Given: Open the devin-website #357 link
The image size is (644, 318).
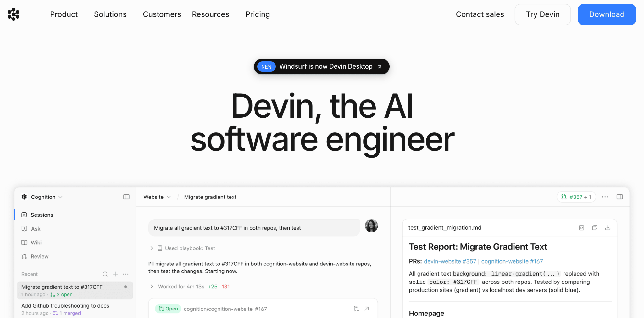Looking at the screenshot, I should point(450,261).
